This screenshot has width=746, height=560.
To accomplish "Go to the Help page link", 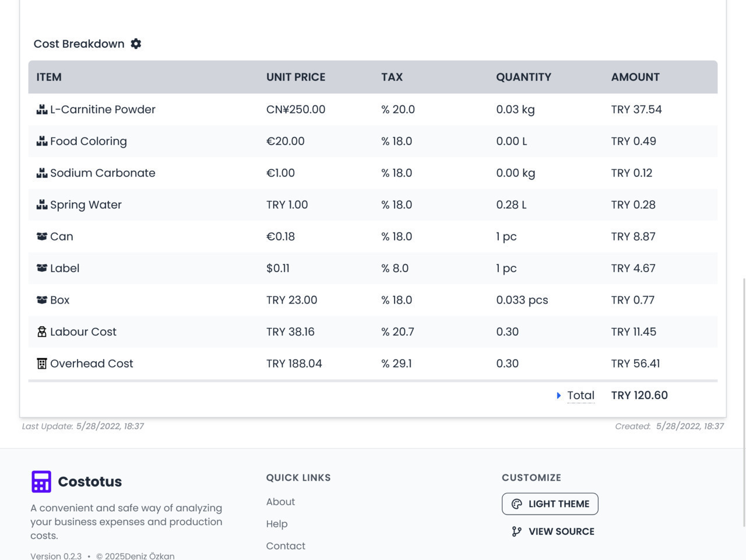I will point(277,524).
